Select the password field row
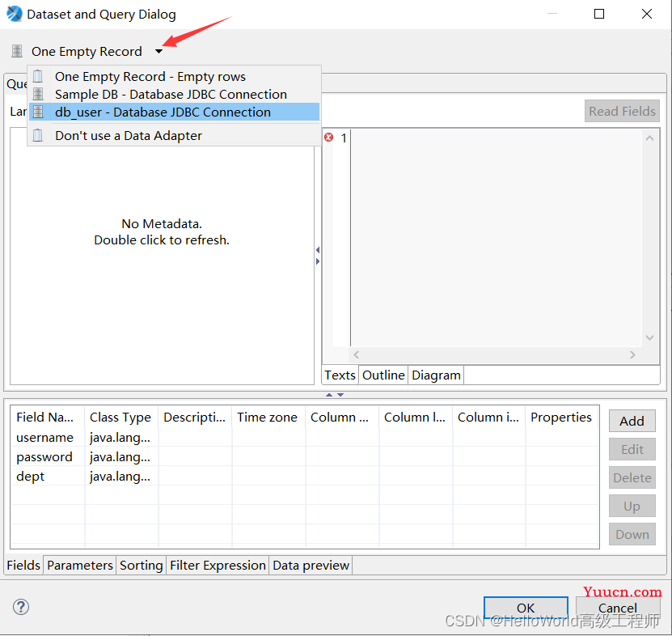Image resolution: width=672 pixels, height=636 pixels. 305,456
